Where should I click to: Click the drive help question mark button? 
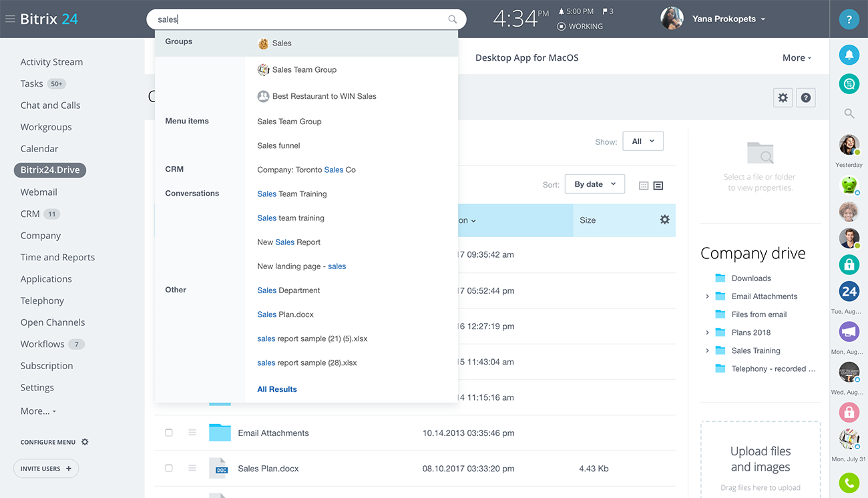[806, 97]
